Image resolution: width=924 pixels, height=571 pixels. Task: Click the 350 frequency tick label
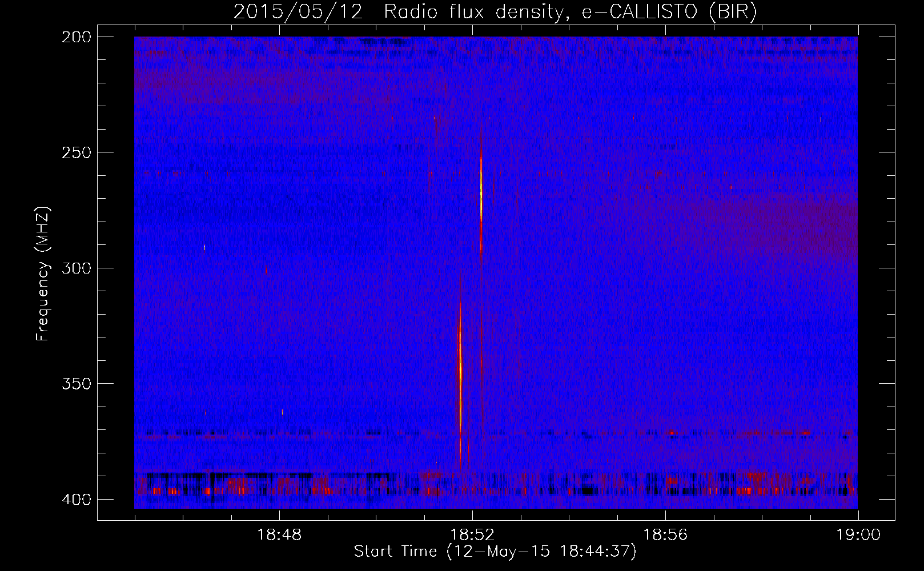pos(76,383)
